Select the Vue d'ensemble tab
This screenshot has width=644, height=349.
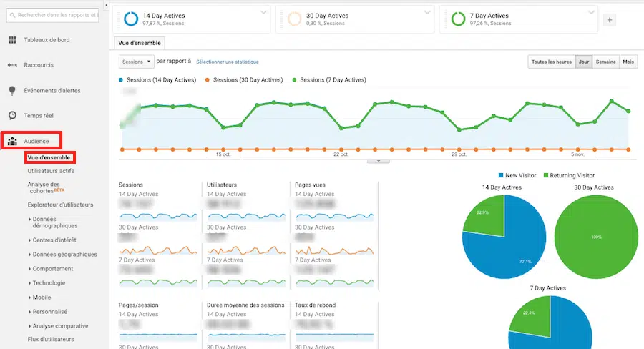(x=140, y=44)
